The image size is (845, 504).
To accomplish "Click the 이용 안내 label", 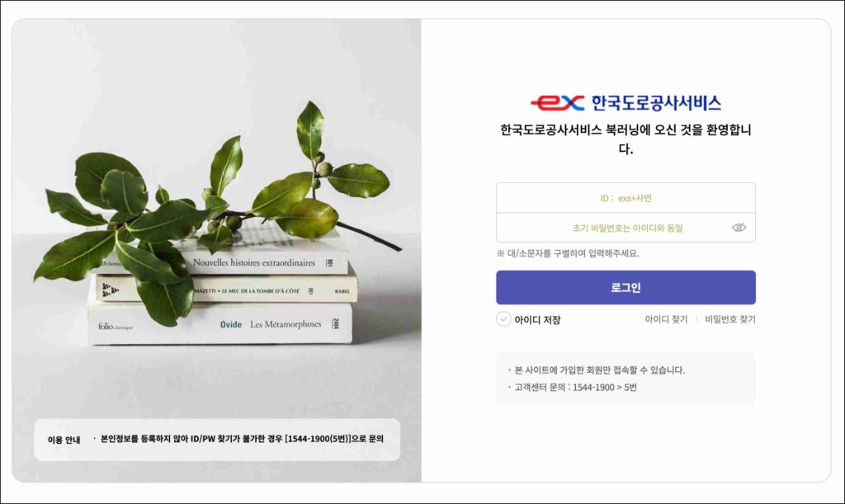I will pyautogui.click(x=64, y=440).
